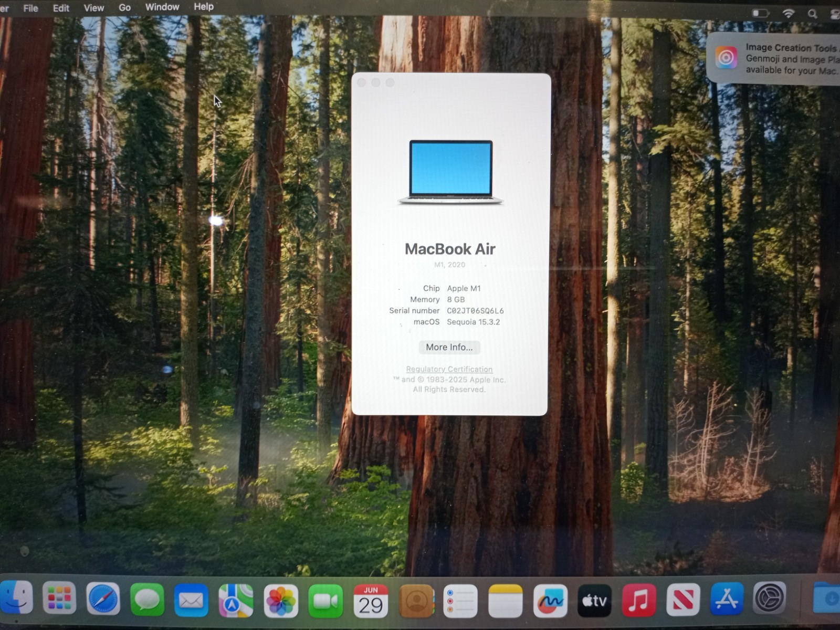Open the File menu

click(x=30, y=8)
